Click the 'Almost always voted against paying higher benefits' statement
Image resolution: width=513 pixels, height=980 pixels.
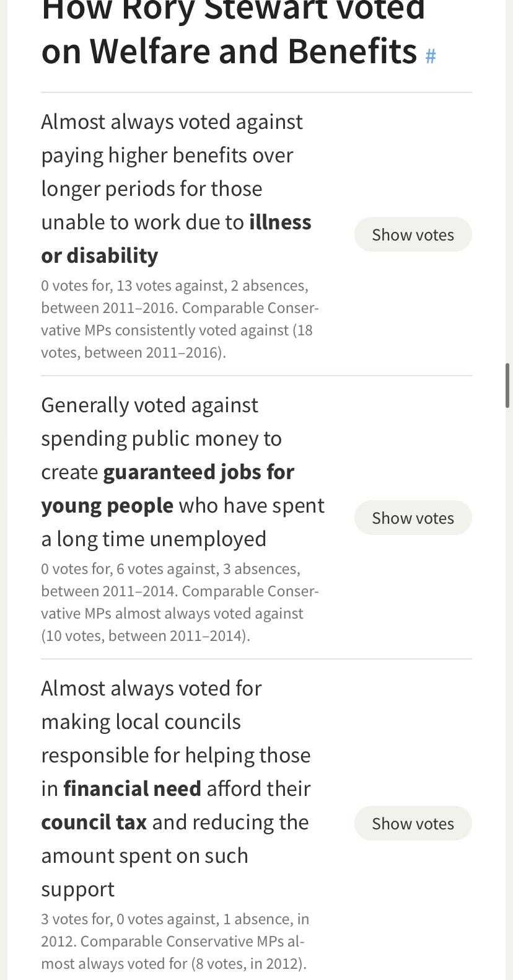click(176, 188)
